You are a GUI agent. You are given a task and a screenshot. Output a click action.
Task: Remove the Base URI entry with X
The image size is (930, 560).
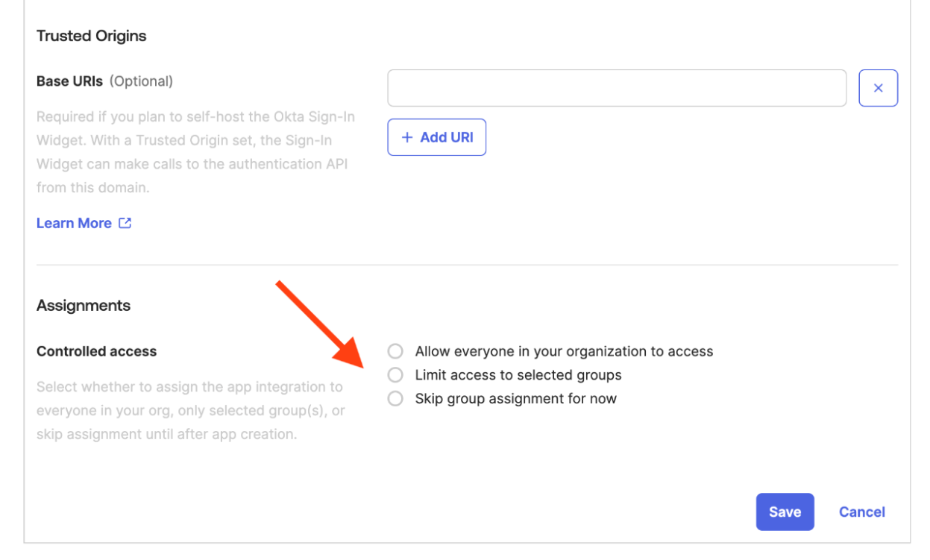click(878, 88)
